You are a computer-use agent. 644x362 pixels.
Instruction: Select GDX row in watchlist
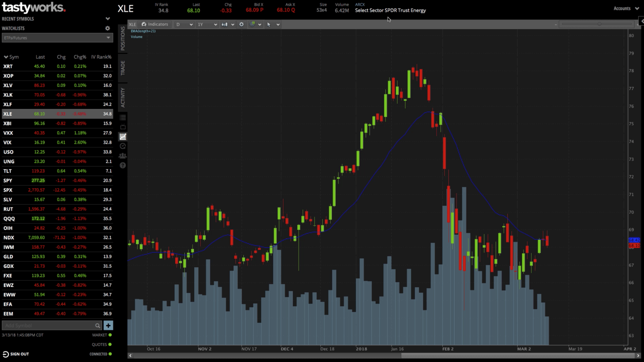(57, 266)
